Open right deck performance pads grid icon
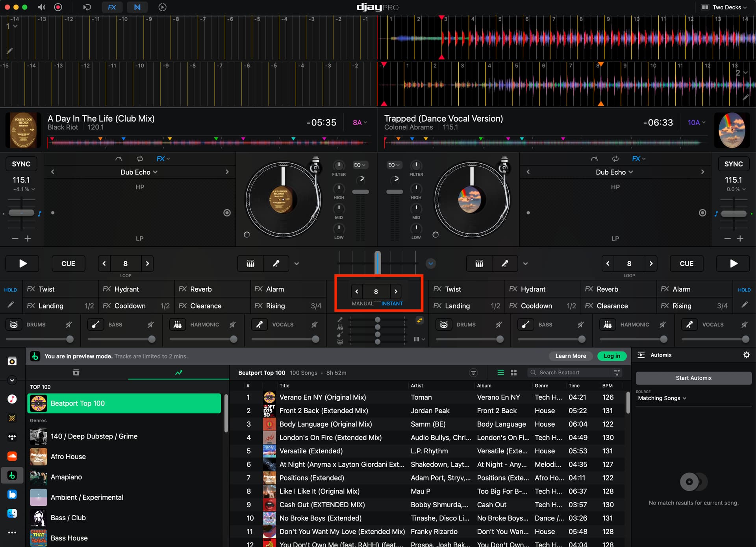The width and height of the screenshot is (756, 547). 479,264
